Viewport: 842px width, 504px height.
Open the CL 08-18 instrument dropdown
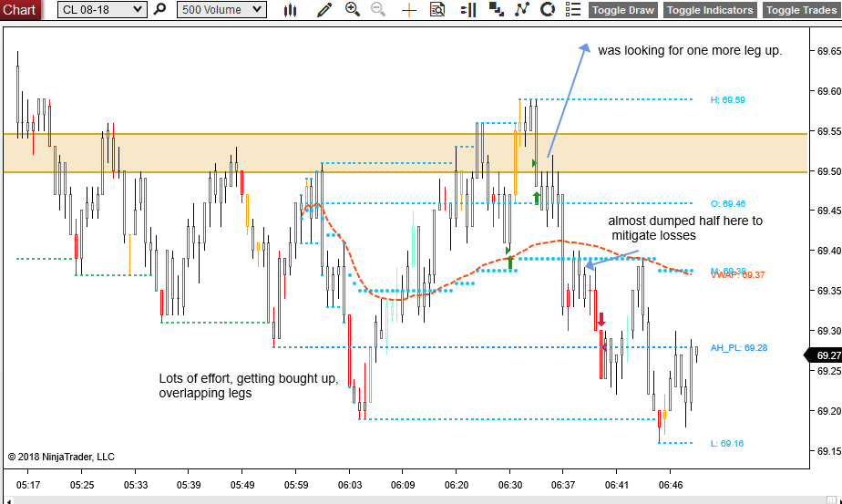[102, 10]
